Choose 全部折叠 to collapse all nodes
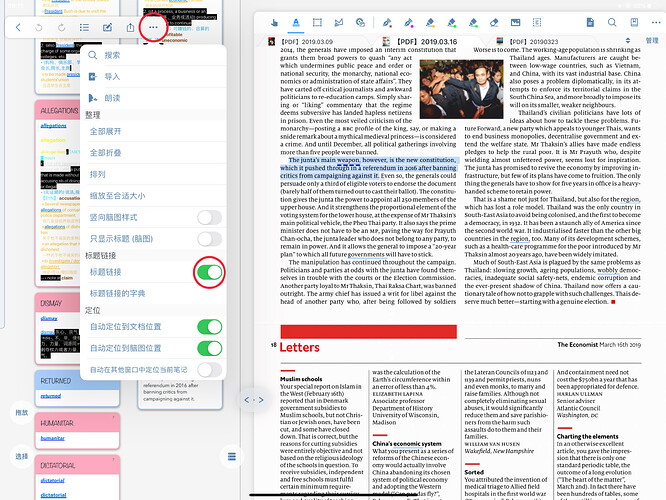Screen dimensions: 666x500 click(153, 153)
